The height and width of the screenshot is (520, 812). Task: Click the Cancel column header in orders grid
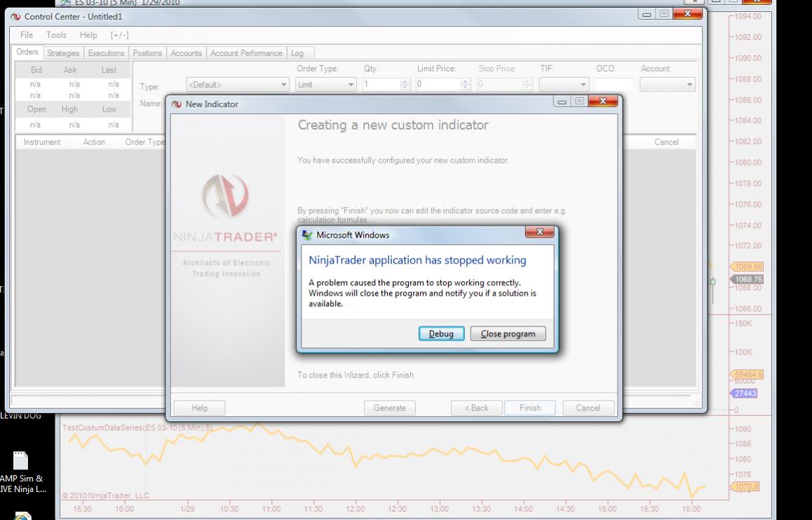(x=666, y=142)
